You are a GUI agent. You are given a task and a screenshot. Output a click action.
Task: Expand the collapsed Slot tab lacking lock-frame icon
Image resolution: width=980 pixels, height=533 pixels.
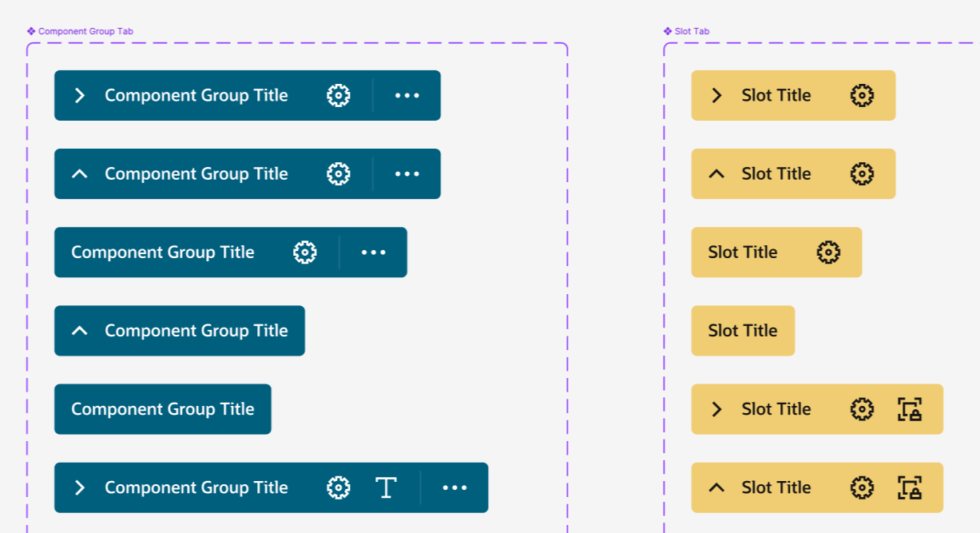[716, 95]
